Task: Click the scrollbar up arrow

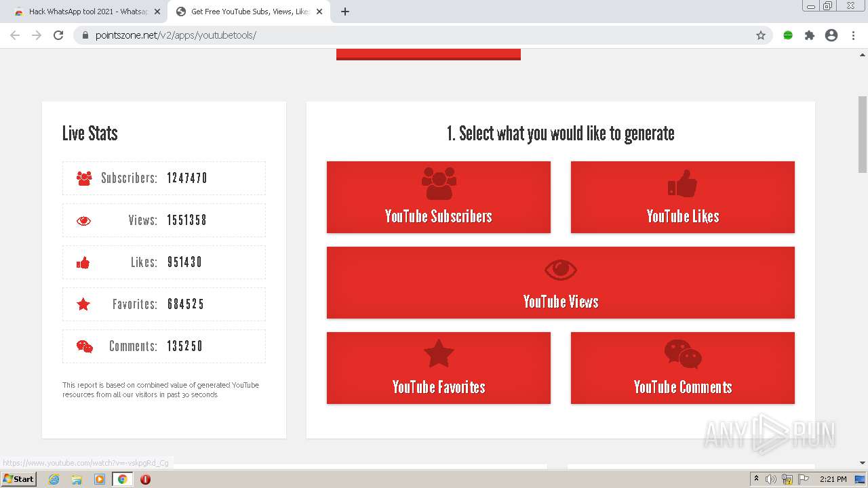Action: (863, 54)
